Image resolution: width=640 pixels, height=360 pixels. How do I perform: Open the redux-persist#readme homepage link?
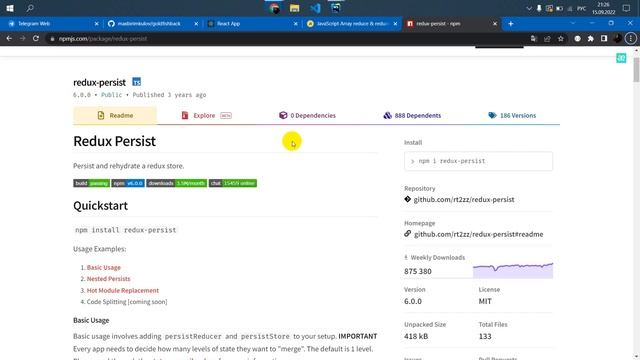(x=478, y=234)
